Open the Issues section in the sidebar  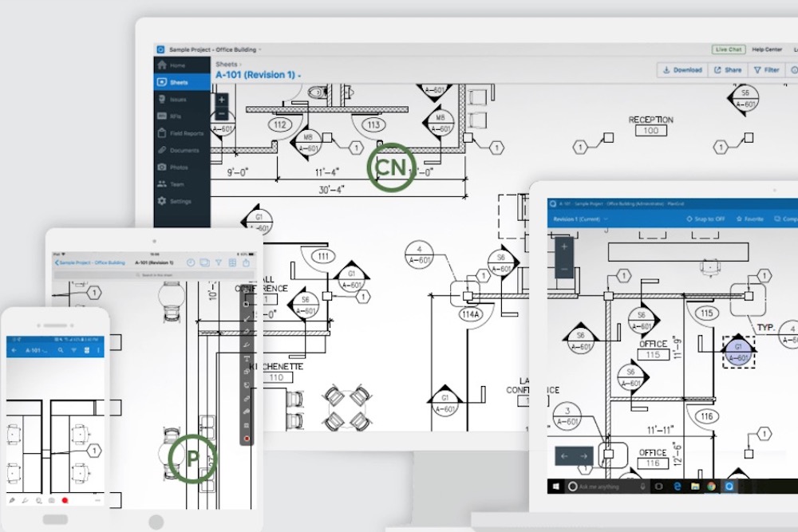180,99
